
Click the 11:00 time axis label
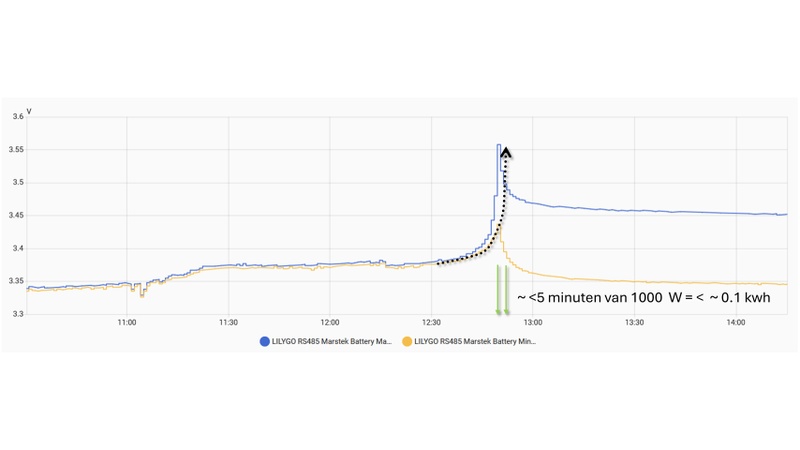[126, 322]
